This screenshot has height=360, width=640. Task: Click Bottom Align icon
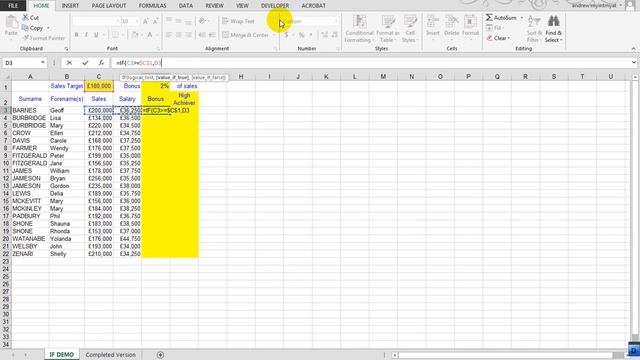[188, 21]
